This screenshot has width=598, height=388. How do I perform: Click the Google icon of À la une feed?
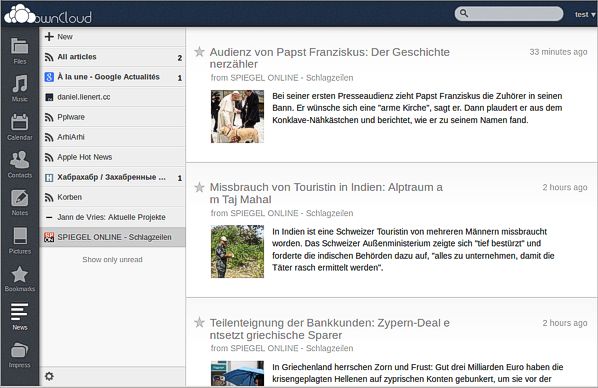tap(49, 77)
